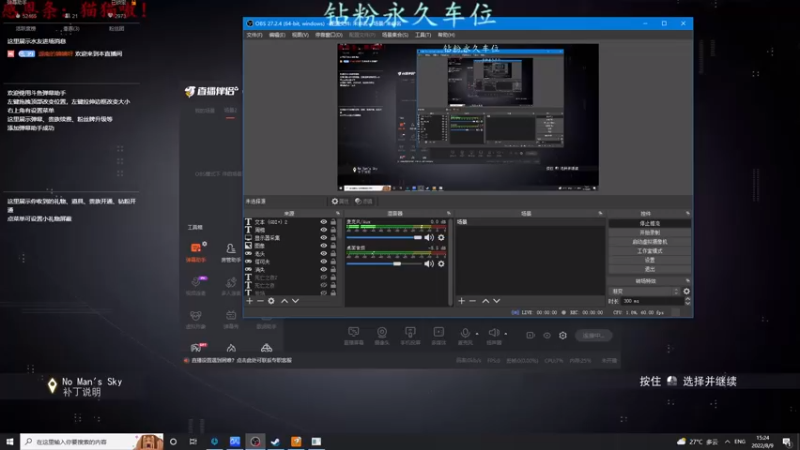The width and height of the screenshot is (800, 450).
Task: Mute the microphone channel speaker icon
Action: click(x=429, y=238)
